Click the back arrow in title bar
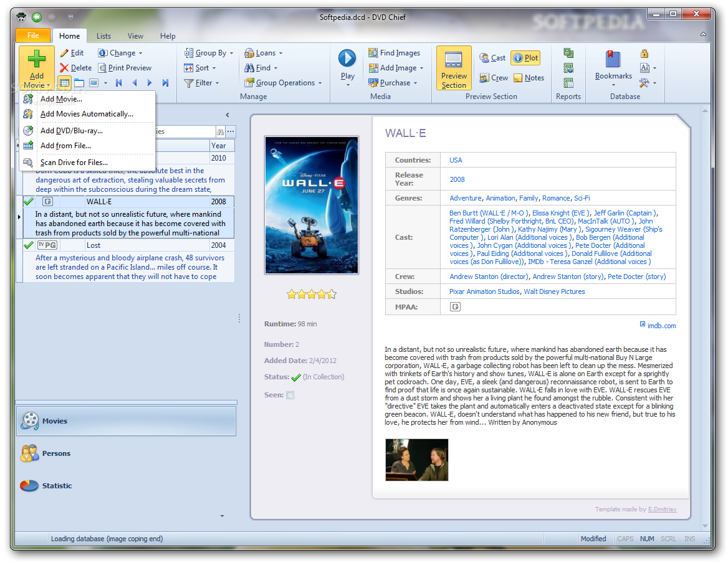728x563 pixels. 37,17
